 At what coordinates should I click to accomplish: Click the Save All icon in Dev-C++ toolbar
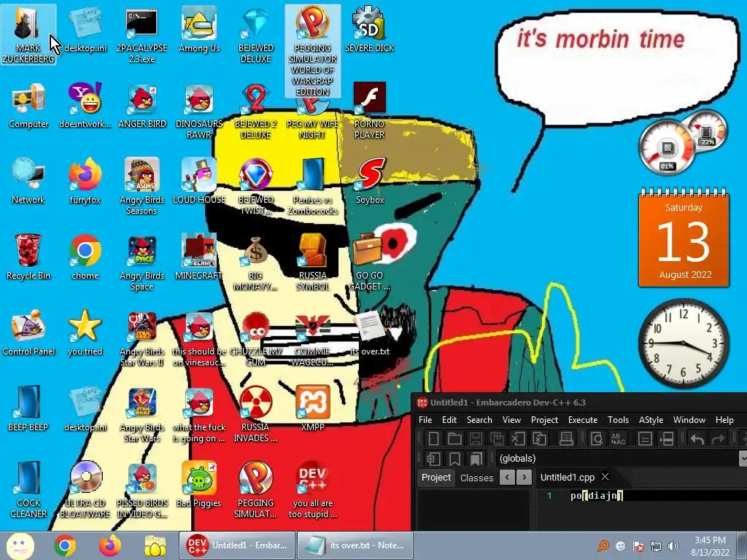(x=497, y=438)
